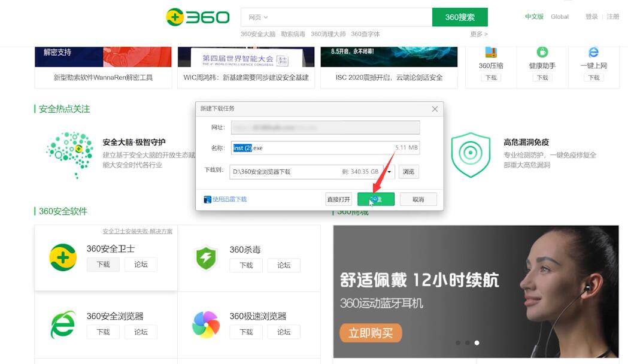Click the 使用迅雷下载 link
The width and height of the screenshot is (628, 364).
(x=229, y=199)
